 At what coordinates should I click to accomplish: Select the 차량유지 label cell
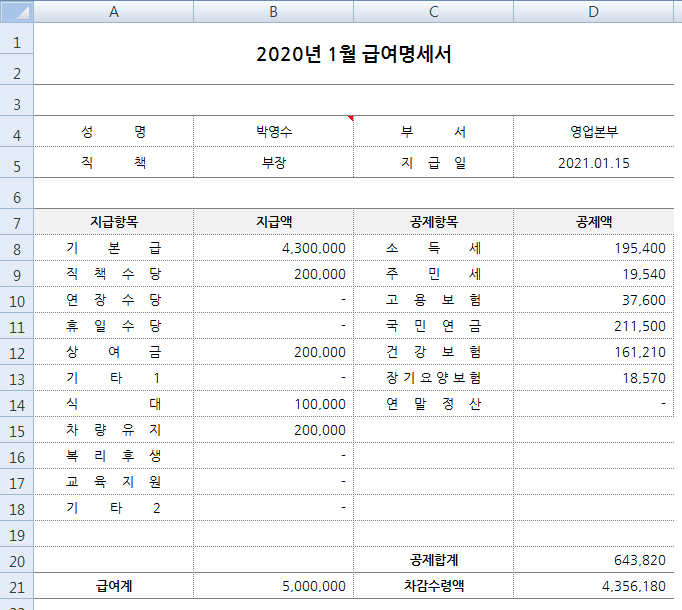point(114,430)
